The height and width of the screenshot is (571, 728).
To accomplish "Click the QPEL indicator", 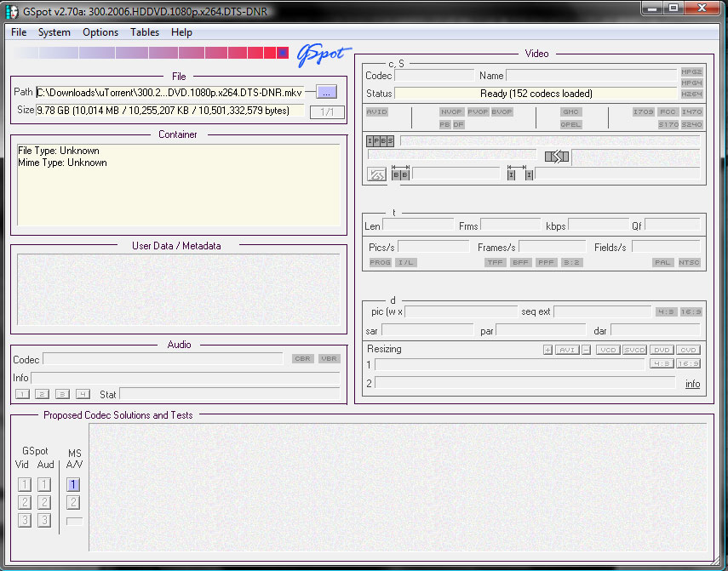I will (x=570, y=125).
